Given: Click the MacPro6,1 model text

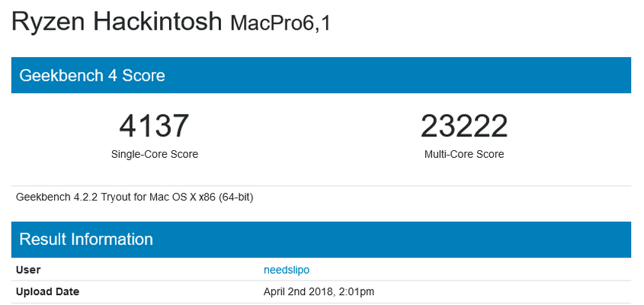Looking at the screenshot, I should pyautogui.click(x=280, y=23).
